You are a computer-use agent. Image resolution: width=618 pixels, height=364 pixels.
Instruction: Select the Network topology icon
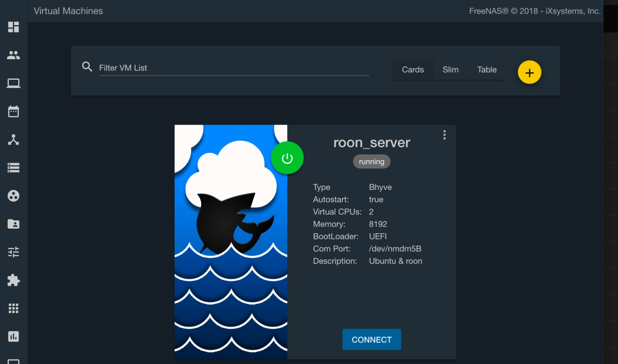click(13, 140)
